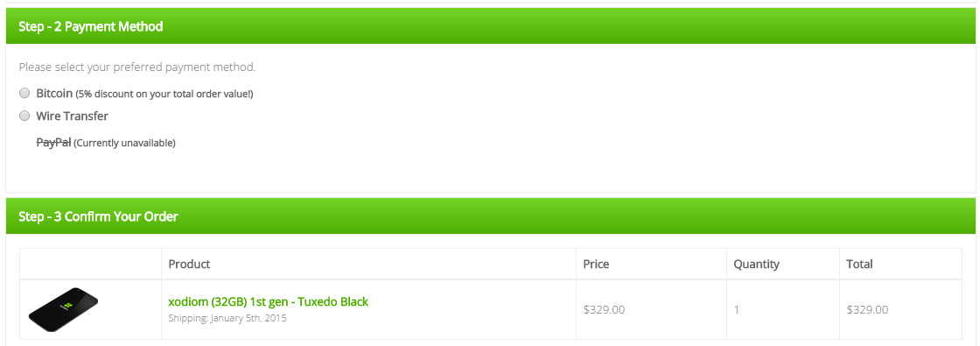Click the Shipping: January 5th, 2015 text
This screenshot has height=346, width=980.
[x=227, y=318]
